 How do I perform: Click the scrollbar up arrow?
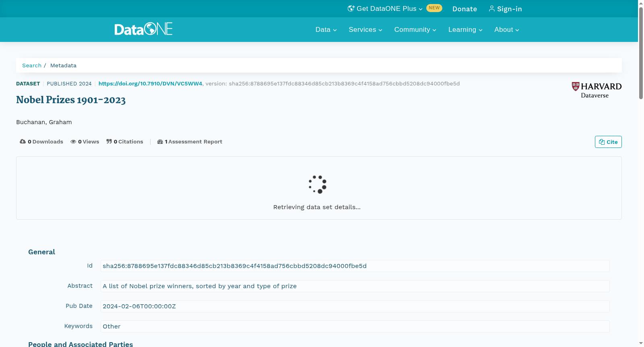pyautogui.click(x=641, y=3)
